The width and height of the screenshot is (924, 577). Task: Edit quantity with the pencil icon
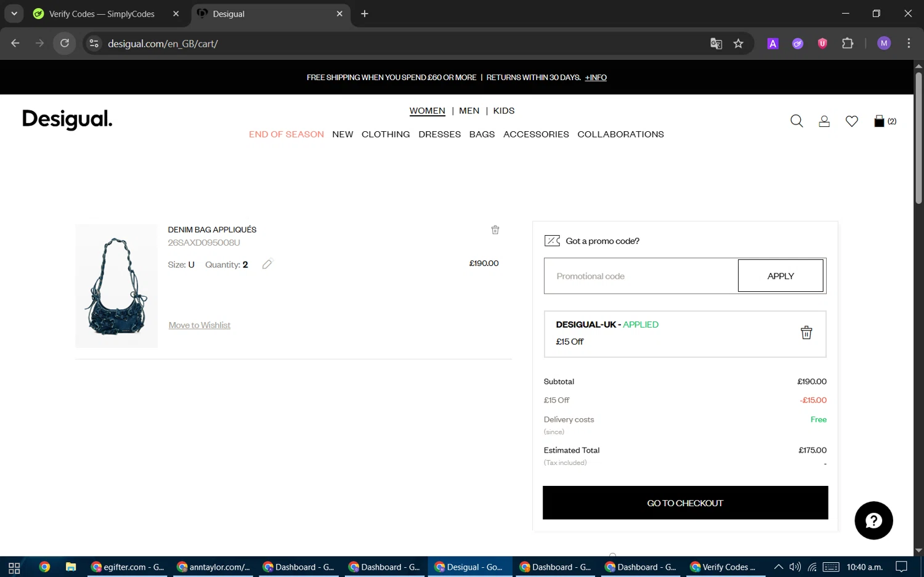click(267, 264)
